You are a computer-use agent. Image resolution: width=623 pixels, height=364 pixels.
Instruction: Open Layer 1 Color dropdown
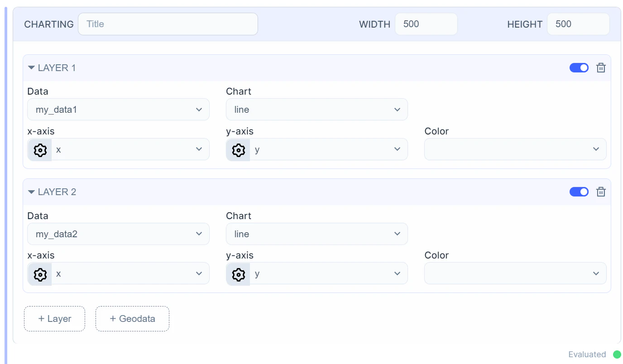[x=515, y=149]
